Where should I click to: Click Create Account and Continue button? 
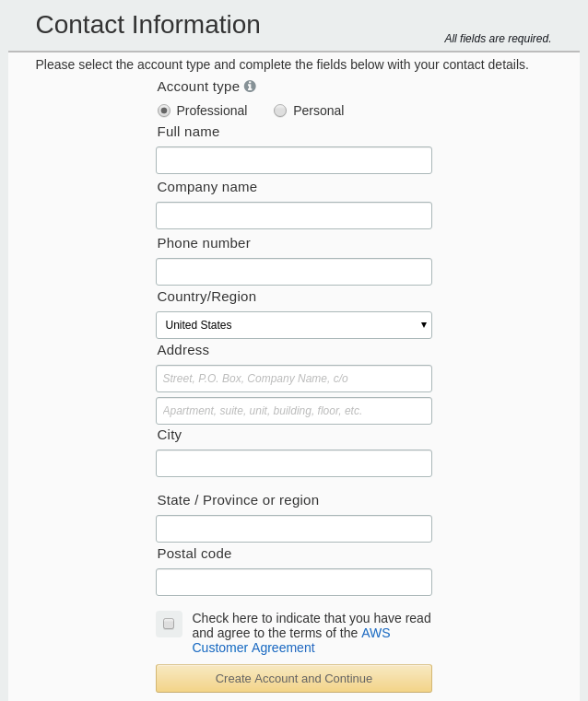click(x=294, y=678)
